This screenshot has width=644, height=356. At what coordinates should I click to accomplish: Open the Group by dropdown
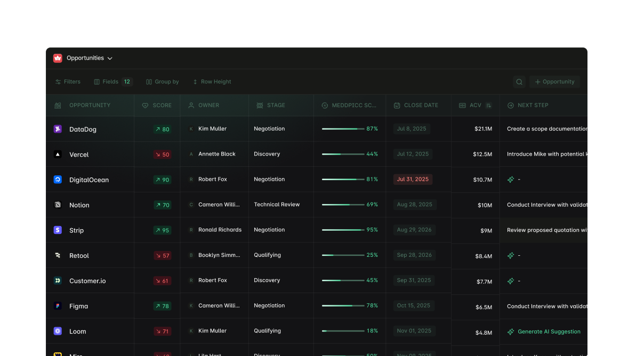click(162, 82)
